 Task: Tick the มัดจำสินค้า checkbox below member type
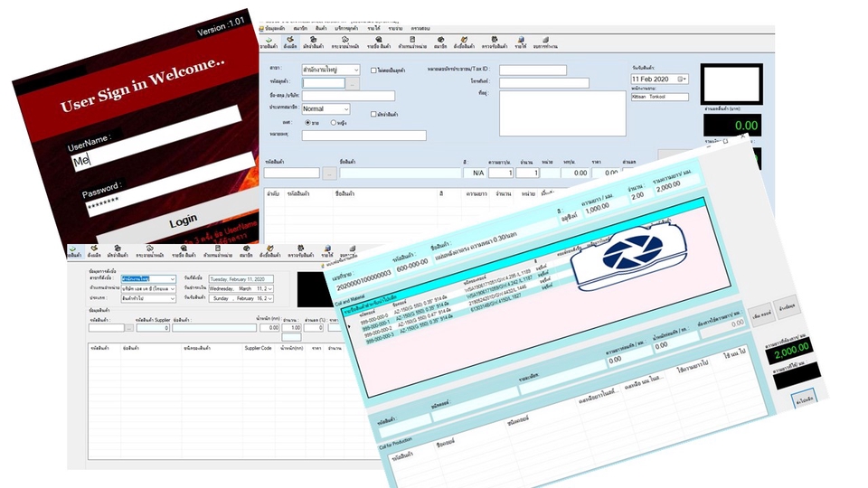[x=373, y=114]
